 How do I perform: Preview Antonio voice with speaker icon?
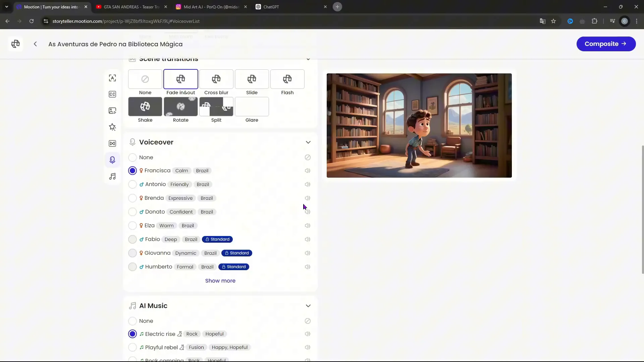click(x=308, y=184)
